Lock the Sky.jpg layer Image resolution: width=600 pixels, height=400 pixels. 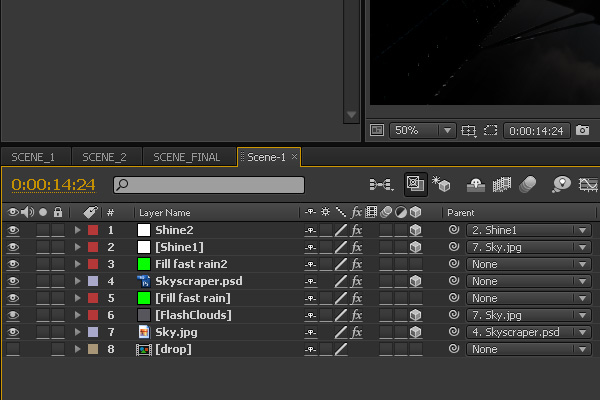pyautogui.click(x=58, y=332)
